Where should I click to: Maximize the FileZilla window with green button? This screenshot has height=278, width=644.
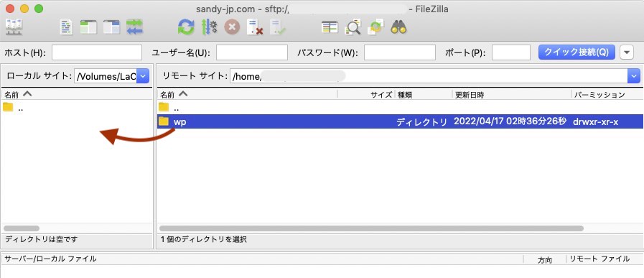(39, 9)
